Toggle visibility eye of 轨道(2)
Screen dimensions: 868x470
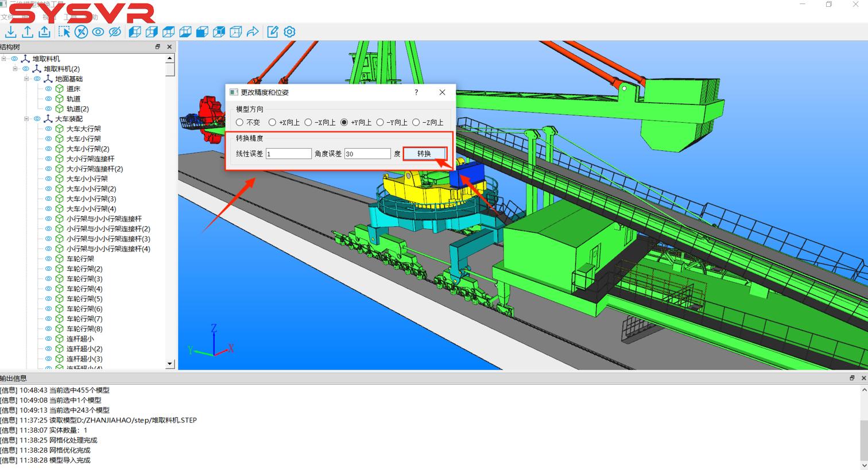48,109
